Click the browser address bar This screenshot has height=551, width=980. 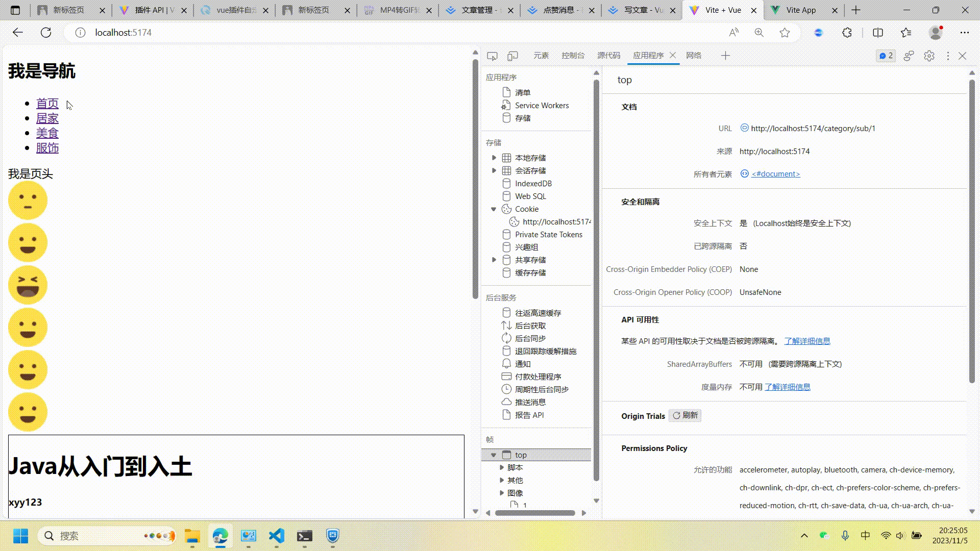pyautogui.click(x=204, y=32)
